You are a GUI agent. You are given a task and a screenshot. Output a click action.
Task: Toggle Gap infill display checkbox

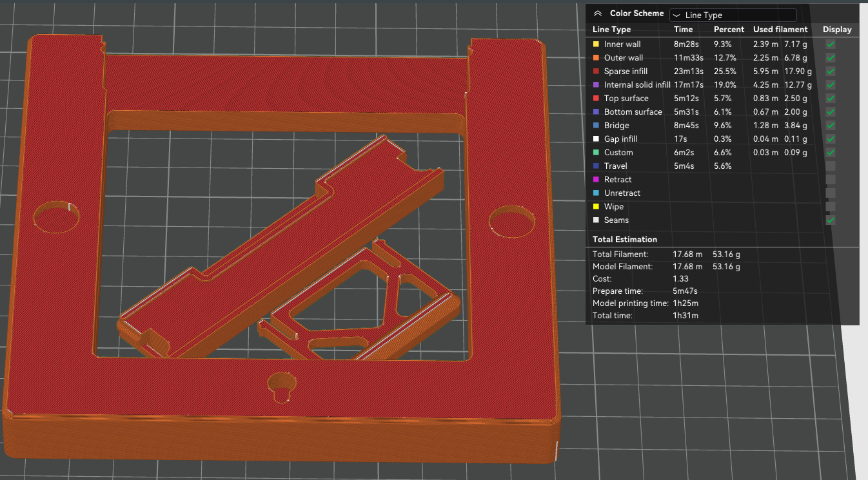point(831,139)
